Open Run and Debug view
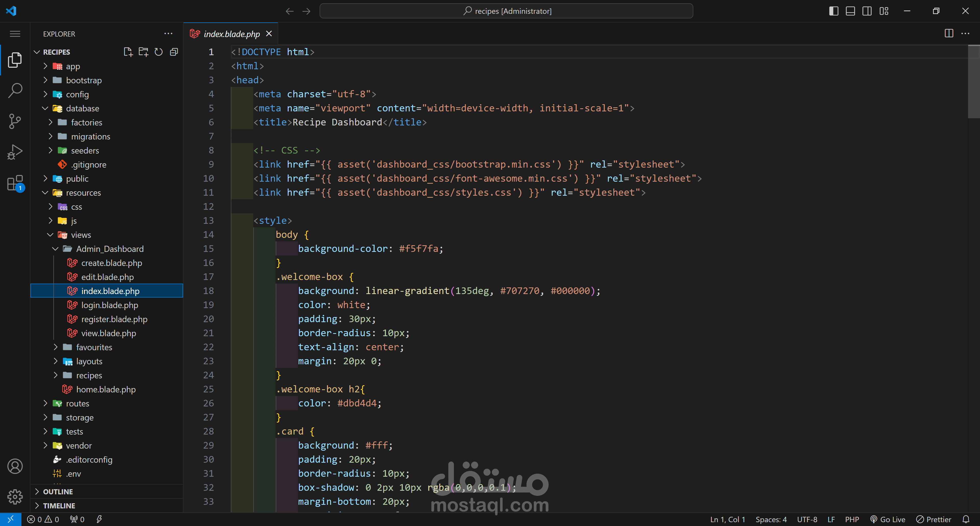Screen dimensions: 980x526 tap(15, 152)
